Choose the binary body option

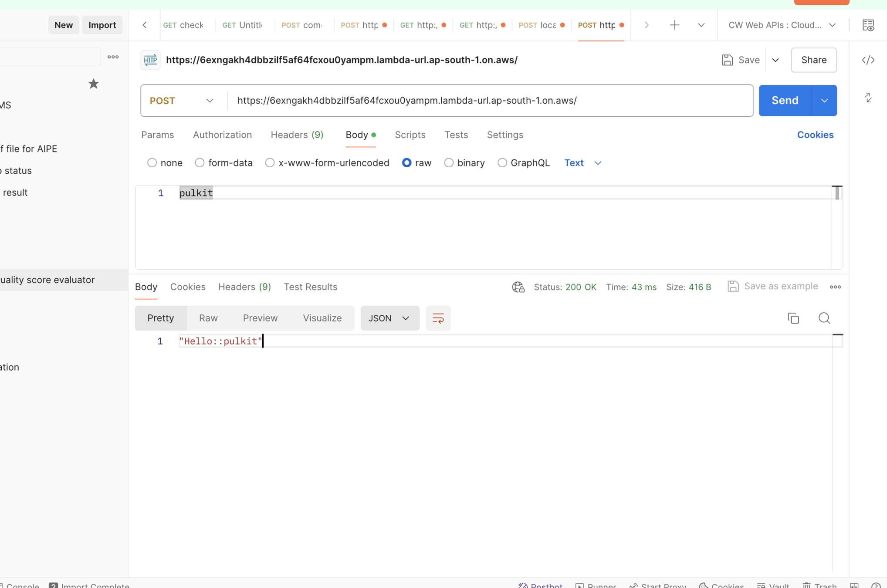coord(449,163)
